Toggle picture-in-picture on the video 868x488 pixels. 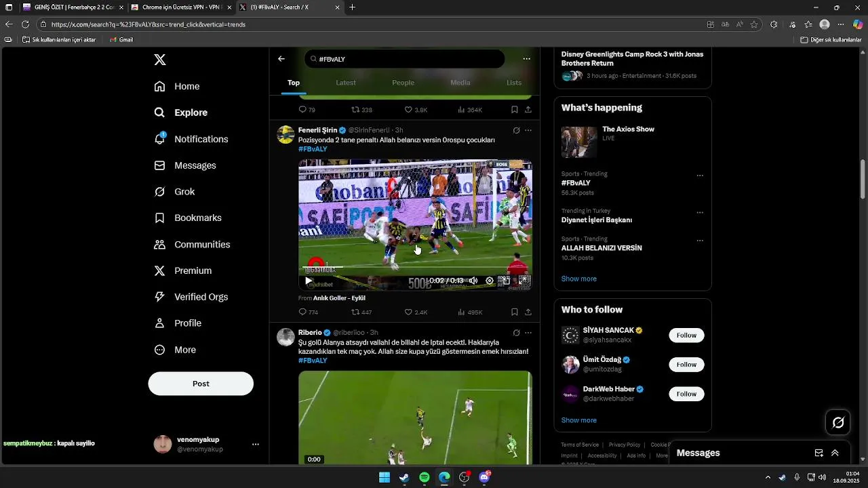(506, 281)
